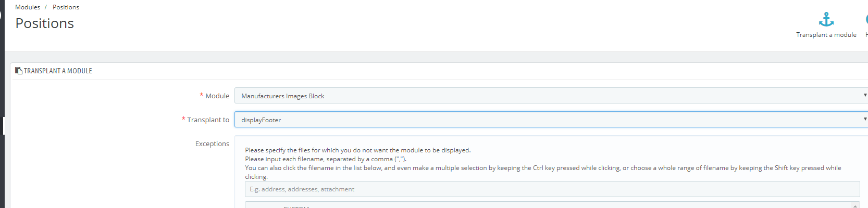Viewport: 868px width, 208px height.
Task: Open the Positions breadcrumb link
Action: tap(66, 7)
